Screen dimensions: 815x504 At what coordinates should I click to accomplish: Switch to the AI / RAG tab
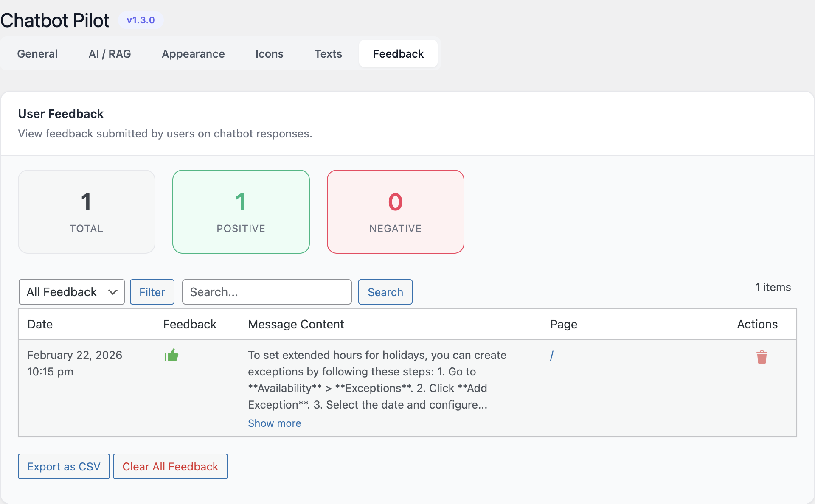pyautogui.click(x=110, y=53)
